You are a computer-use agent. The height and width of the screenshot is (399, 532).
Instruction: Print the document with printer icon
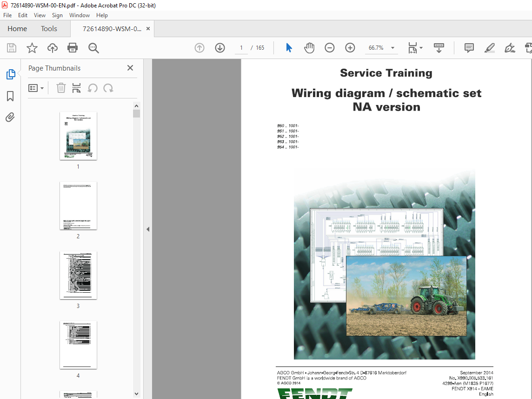pyautogui.click(x=73, y=48)
